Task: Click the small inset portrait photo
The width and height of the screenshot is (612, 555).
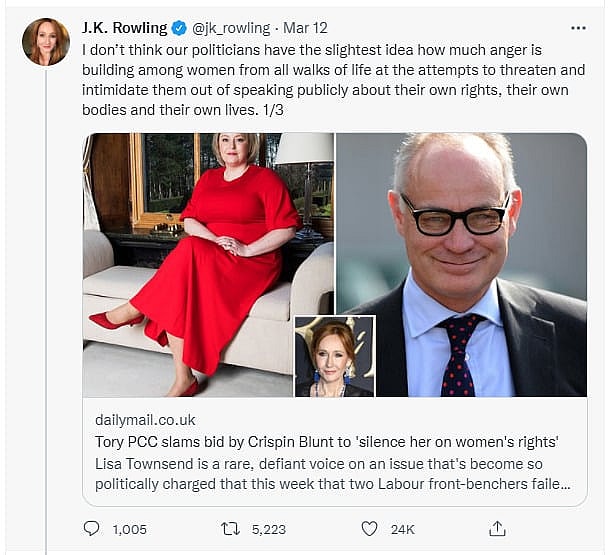Action: (335, 357)
